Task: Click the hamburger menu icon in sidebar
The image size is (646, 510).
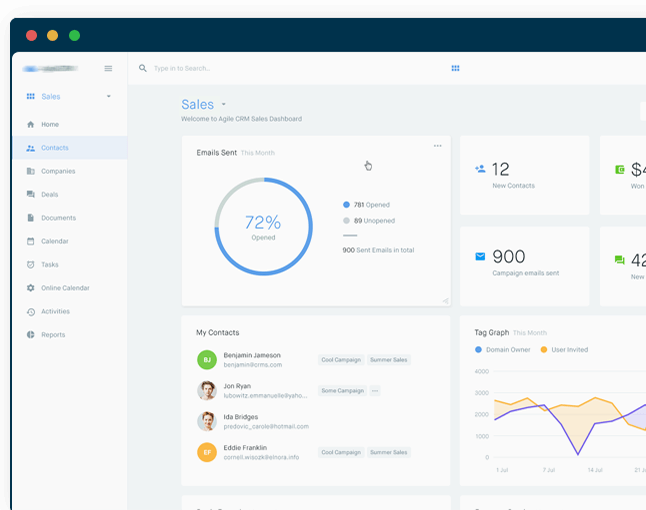Action: pos(108,69)
